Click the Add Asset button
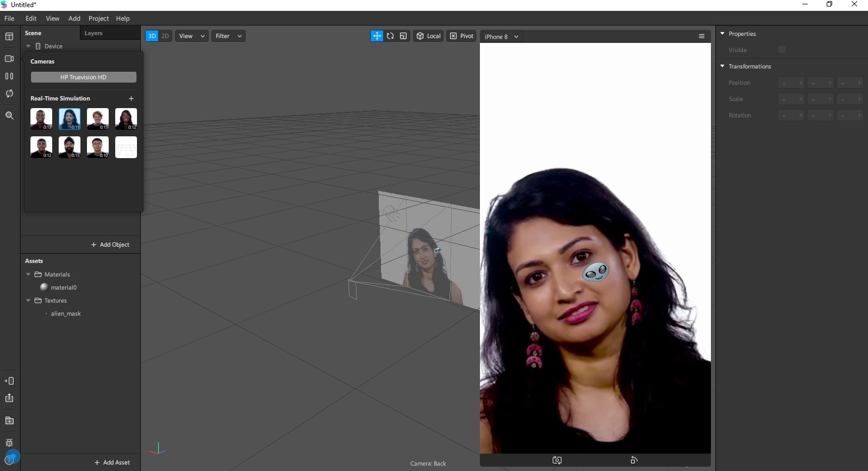Image resolution: width=868 pixels, height=471 pixels. coord(112,462)
